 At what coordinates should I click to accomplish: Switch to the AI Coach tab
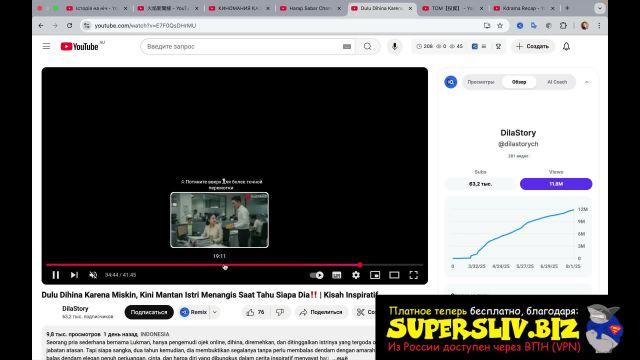click(x=557, y=82)
